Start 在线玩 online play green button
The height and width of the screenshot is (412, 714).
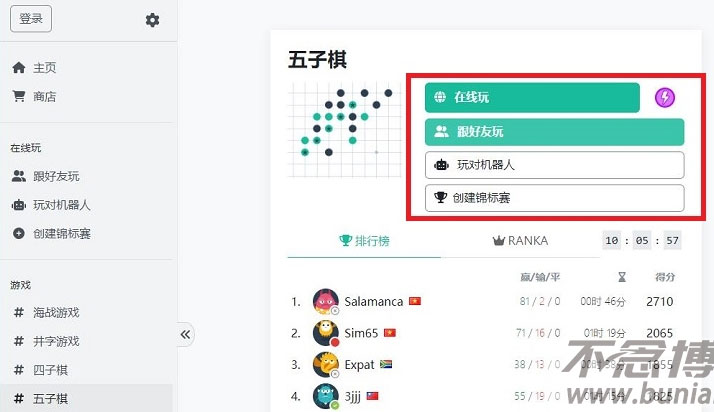click(x=532, y=97)
